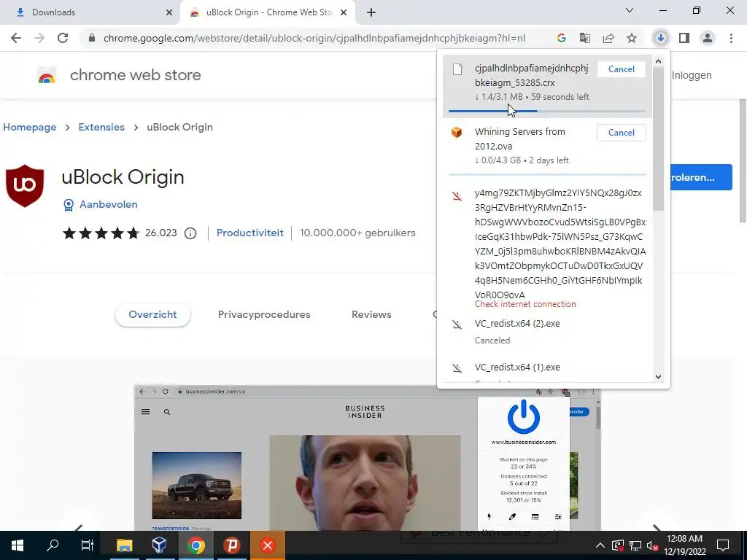Click the orange box icon of the ova download
747x560 pixels.
pos(457,132)
